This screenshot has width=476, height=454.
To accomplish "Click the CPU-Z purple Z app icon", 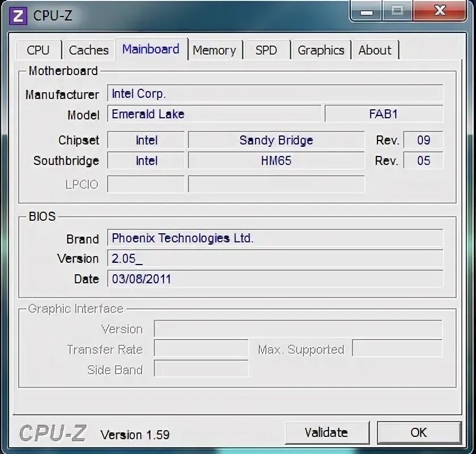I will click(x=18, y=16).
